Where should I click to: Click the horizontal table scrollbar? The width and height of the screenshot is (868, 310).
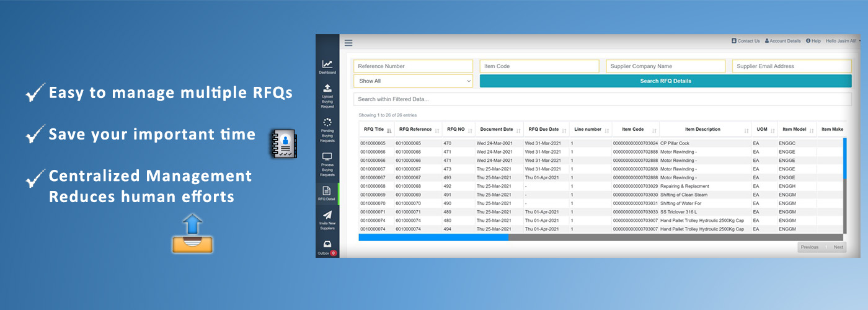(433, 237)
